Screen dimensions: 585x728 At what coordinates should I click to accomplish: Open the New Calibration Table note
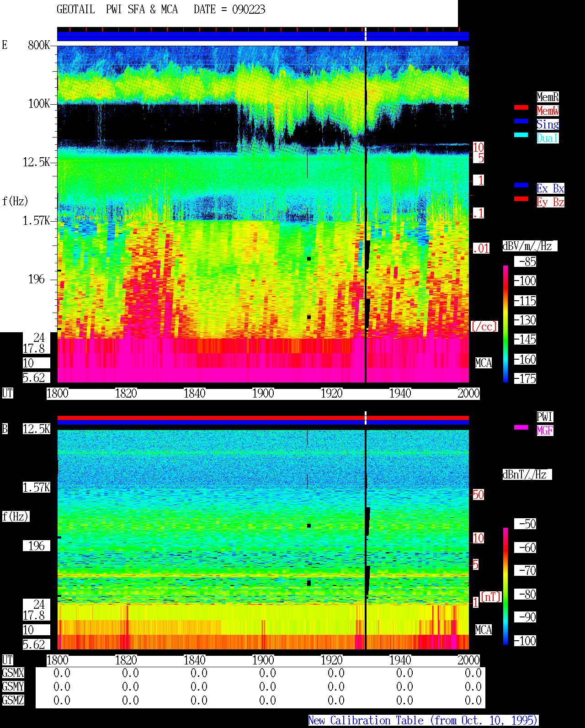click(x=423, y=721)
